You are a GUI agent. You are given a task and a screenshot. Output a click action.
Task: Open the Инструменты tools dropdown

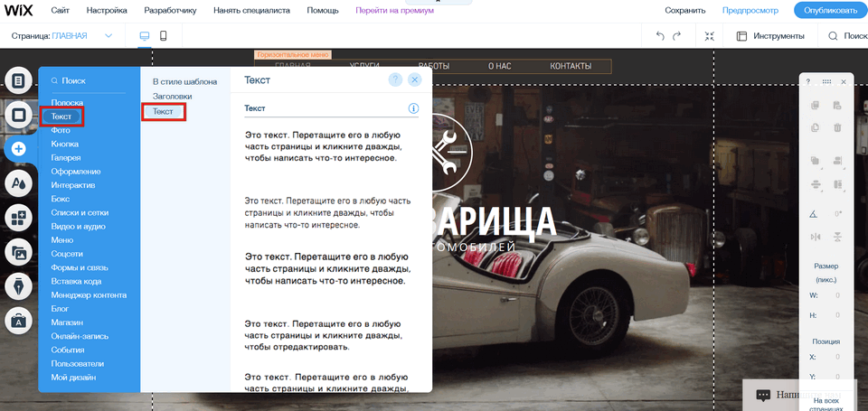pyautogui.click(x=769, y=36)
